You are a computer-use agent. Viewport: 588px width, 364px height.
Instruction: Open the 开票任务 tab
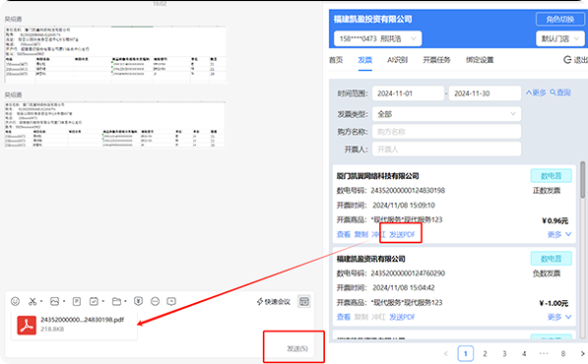click(x=437, y=60)
